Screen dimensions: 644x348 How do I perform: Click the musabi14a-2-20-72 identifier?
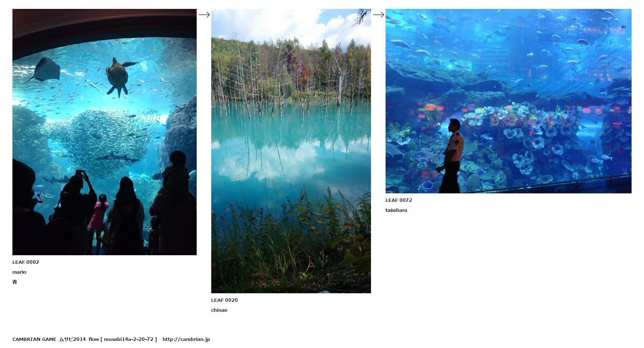(129, 339)
